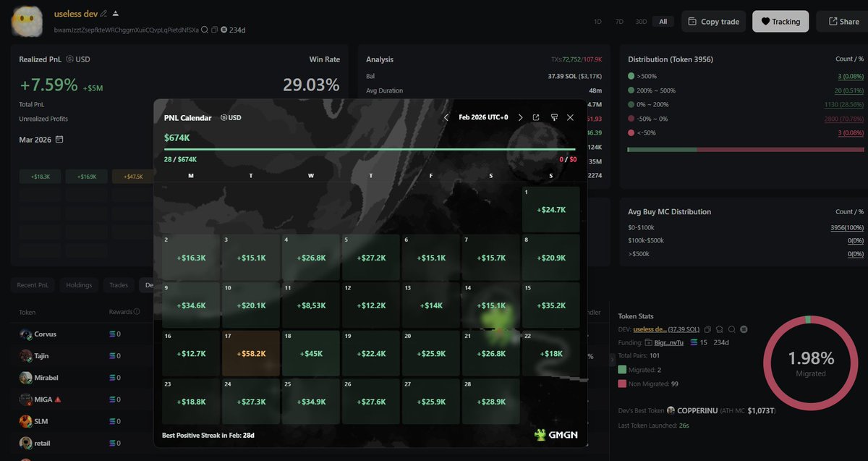Select Feb 17 cell showing +$58.2K
868x461 pixels.
point(250,353)
